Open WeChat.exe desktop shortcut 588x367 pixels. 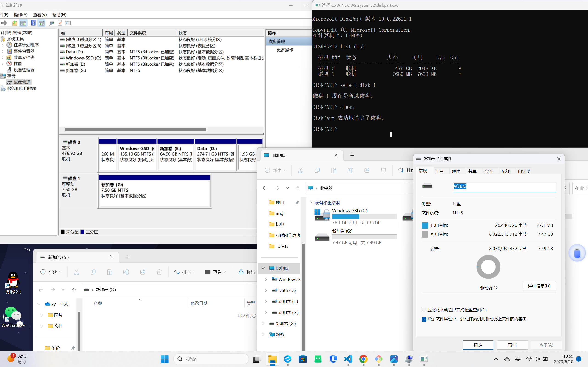coord(13,317)
